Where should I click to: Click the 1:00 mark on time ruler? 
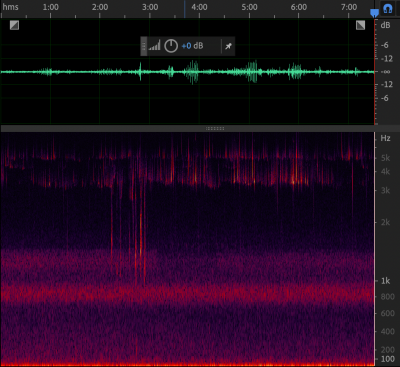51,7
